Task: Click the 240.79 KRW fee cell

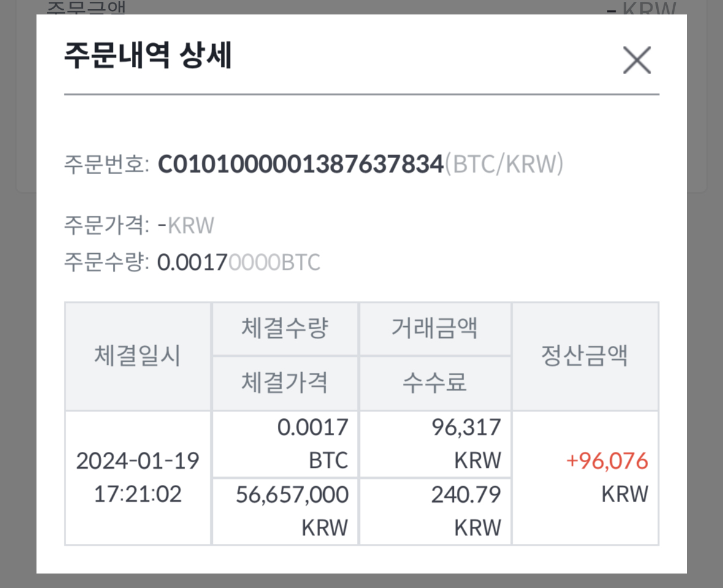Action: (466, 511)
